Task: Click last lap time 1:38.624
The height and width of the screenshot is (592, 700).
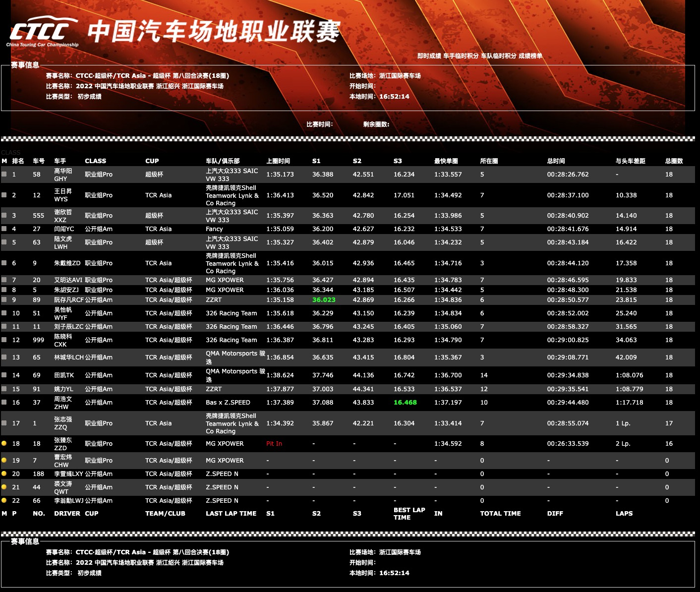Action: click(x=280, y=375)
